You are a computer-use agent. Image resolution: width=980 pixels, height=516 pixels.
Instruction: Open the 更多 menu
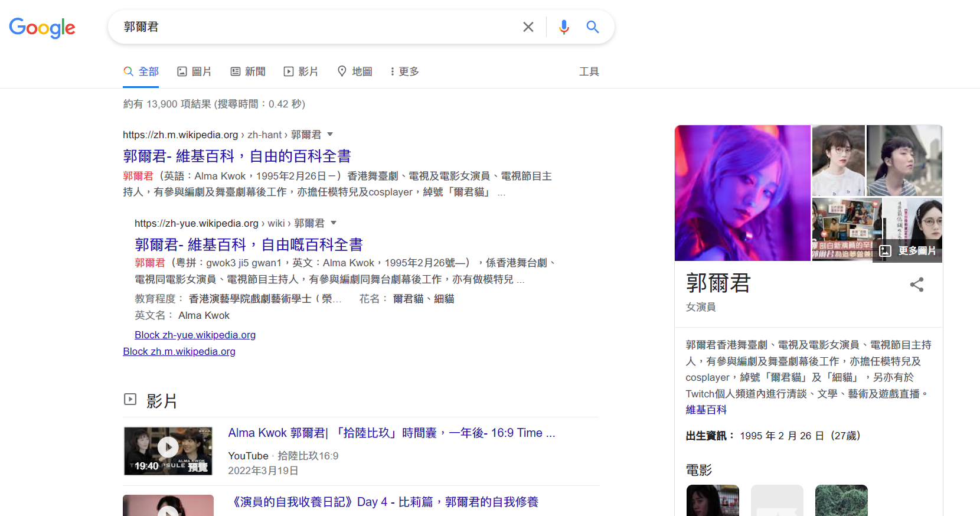pyautogui.click(x=404, y=71)
